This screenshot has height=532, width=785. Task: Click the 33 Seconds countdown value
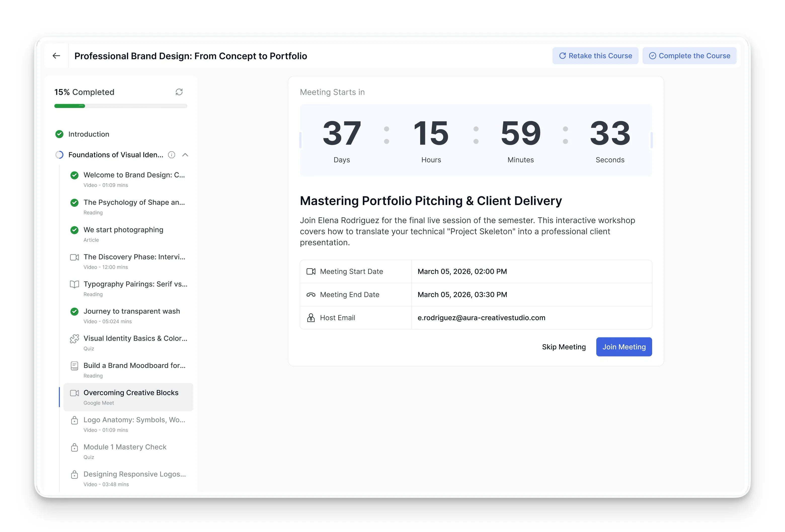tap(610, 133)
